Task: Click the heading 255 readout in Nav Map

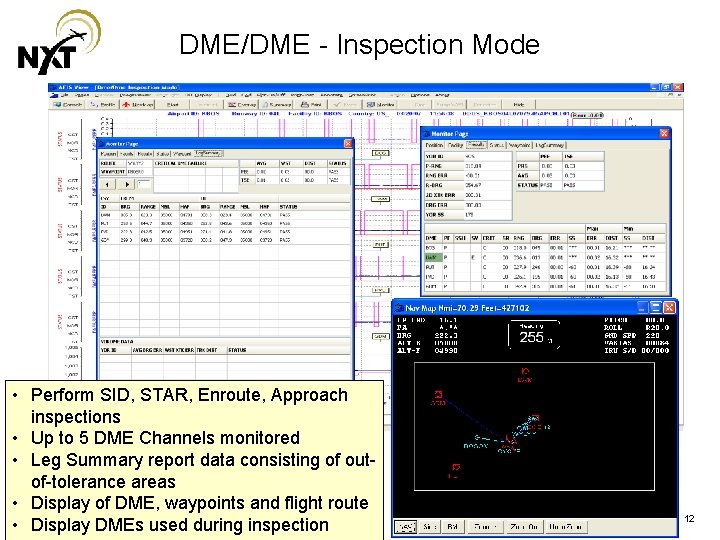Action: [x=532, y=338]
